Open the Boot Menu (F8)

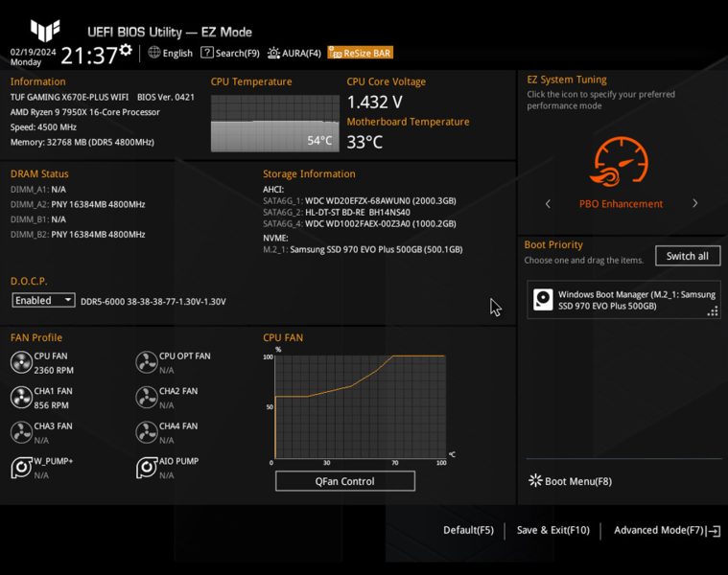570,481
